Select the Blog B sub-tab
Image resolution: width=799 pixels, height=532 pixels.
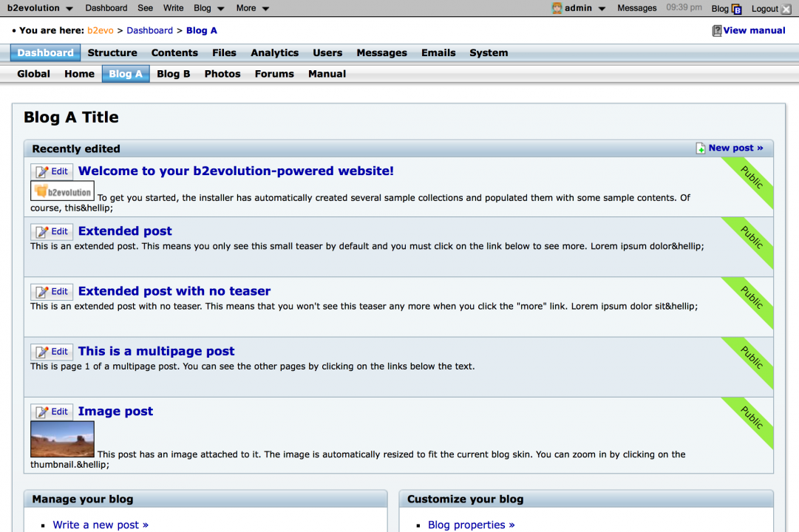173,74
